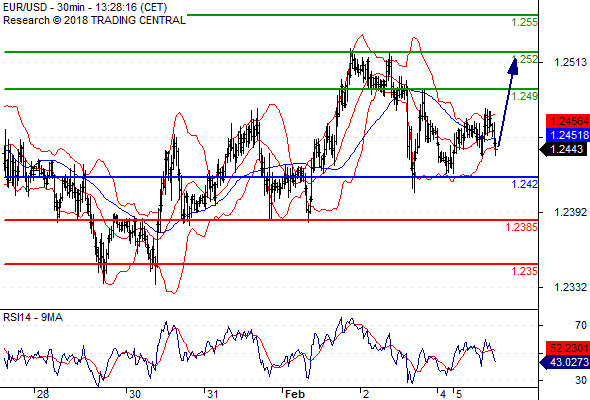Click the red 1.2385 support label

[x=522, y=227]
